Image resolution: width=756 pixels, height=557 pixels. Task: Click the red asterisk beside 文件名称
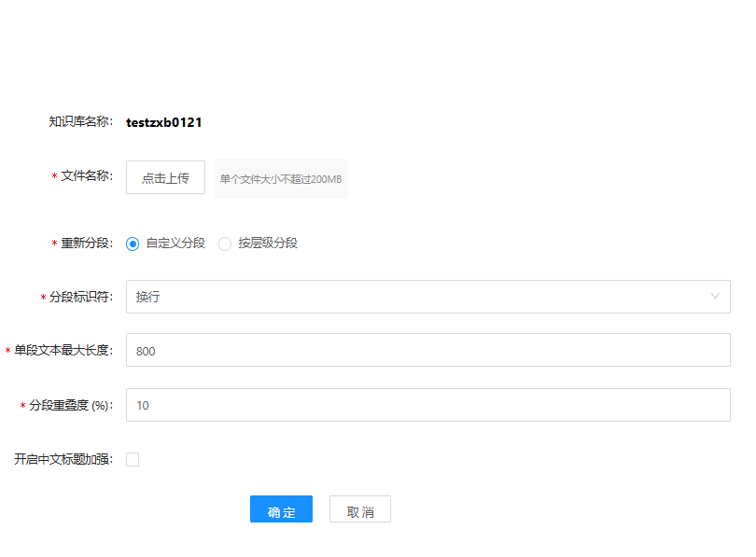(x=54, y=177)
